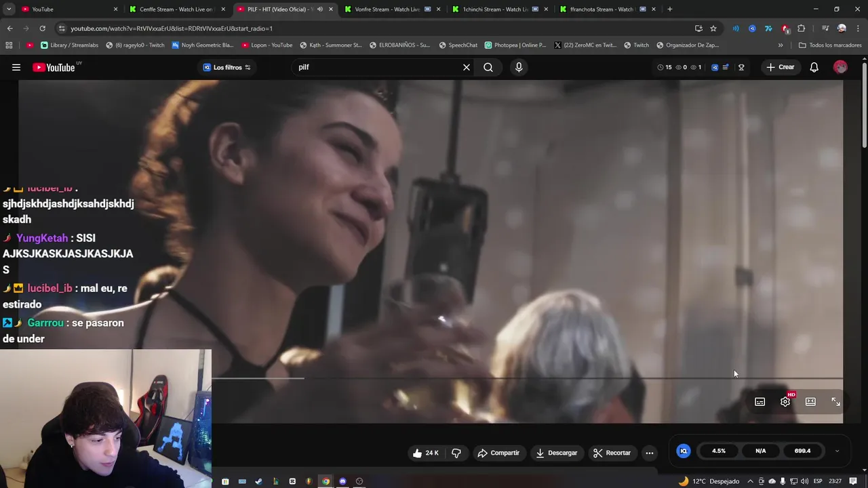Clear the search box text
Viewport: 868px width, 488px height.
pyautogui.click(x=467, y=67)
